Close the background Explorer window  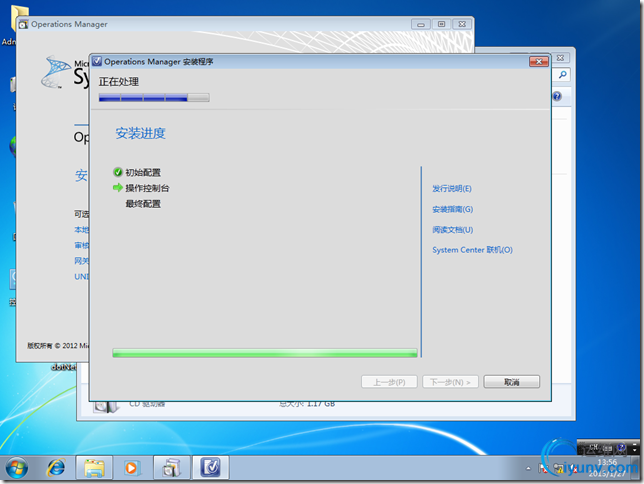(560, 58)
